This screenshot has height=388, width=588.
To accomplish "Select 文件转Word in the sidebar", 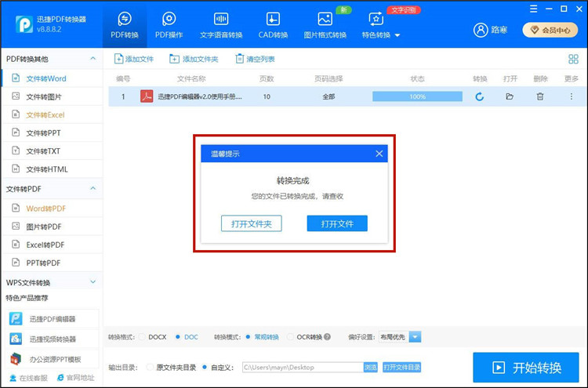I will point(52,78).
